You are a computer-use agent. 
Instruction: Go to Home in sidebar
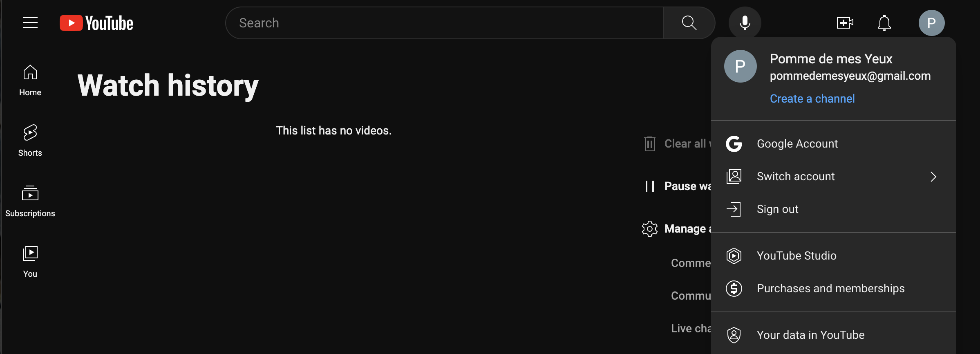[30, 81]
